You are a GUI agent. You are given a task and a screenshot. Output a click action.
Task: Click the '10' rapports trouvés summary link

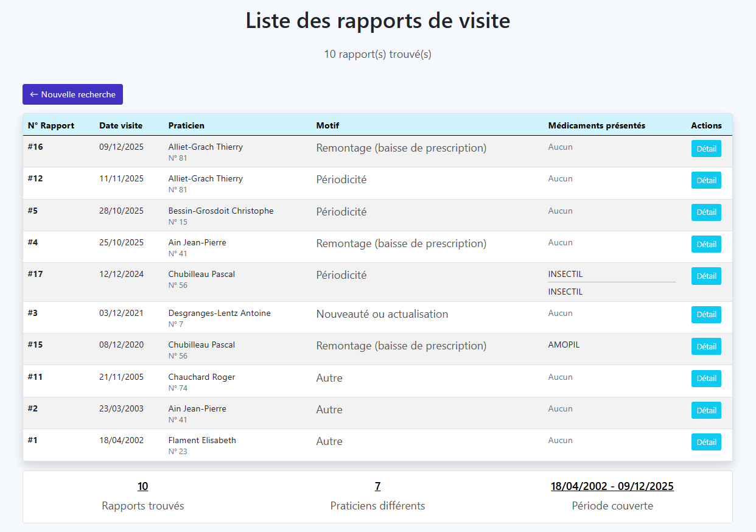(x=142, y=486)
